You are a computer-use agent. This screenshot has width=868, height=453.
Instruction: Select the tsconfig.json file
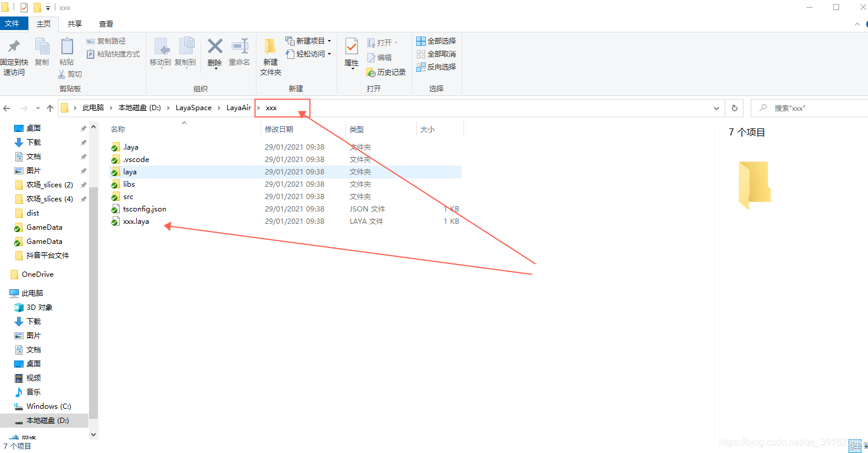144,209
